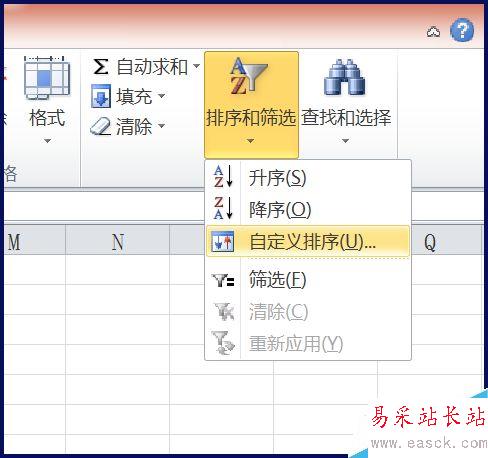Click the 格式 button label
Screen dimensions: 488x458
(x=47, y=118)
